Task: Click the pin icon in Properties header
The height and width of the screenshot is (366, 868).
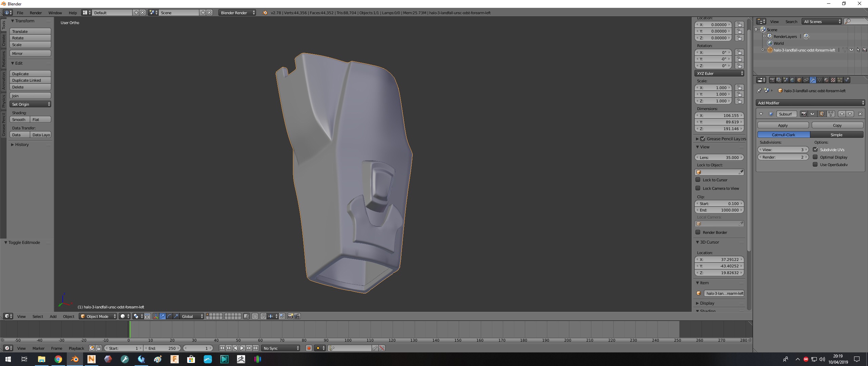Action: 759,90
